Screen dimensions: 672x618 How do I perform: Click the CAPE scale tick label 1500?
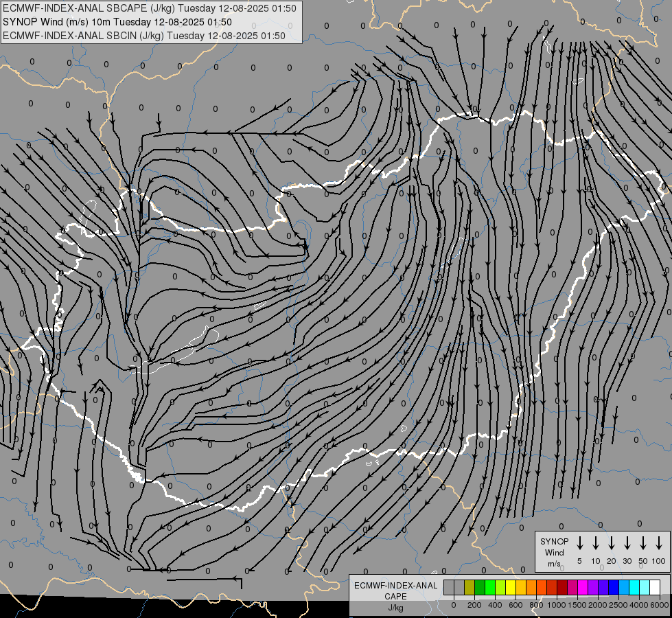577,605
